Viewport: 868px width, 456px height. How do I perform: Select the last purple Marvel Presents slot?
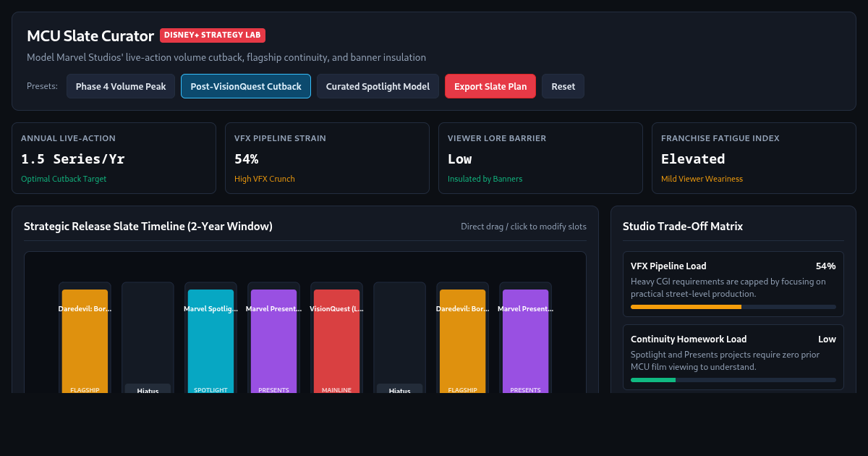(525, 341)
